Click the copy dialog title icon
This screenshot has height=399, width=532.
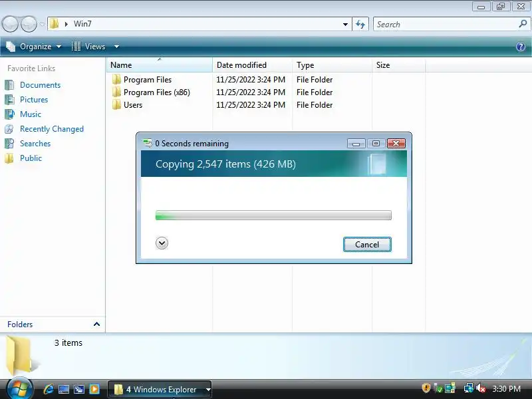pos(148,143)
